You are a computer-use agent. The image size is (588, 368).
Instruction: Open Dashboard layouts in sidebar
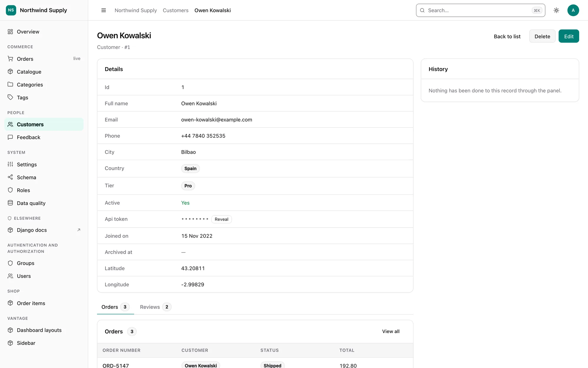coord(44,330)
